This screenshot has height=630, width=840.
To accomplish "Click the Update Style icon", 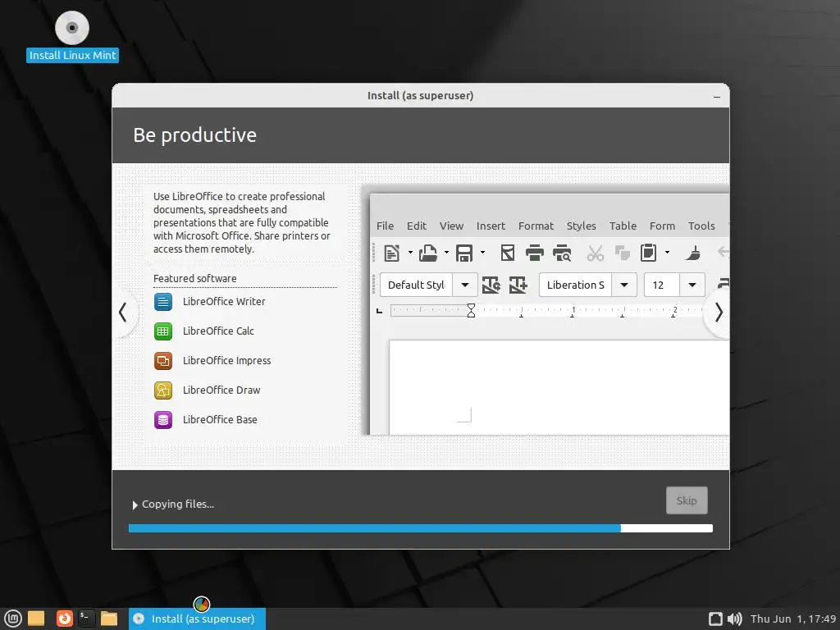I will tap(491, 285).
